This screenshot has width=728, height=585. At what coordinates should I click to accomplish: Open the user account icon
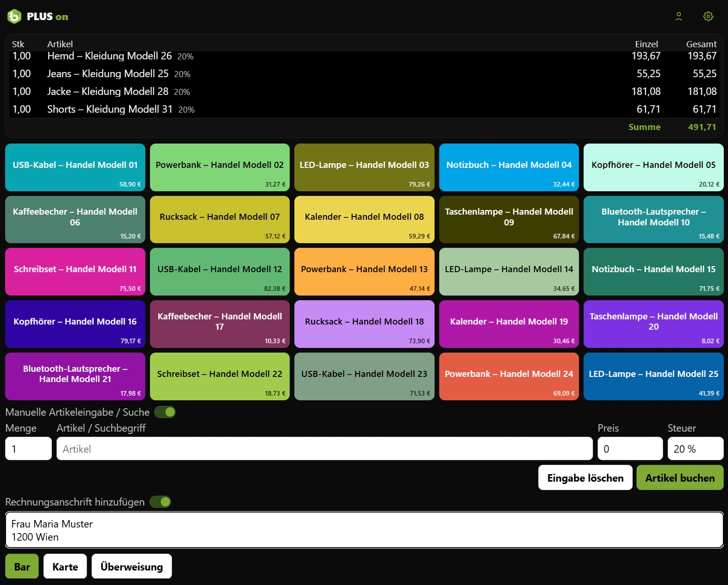pyautogui.click(x=678, y=16)
